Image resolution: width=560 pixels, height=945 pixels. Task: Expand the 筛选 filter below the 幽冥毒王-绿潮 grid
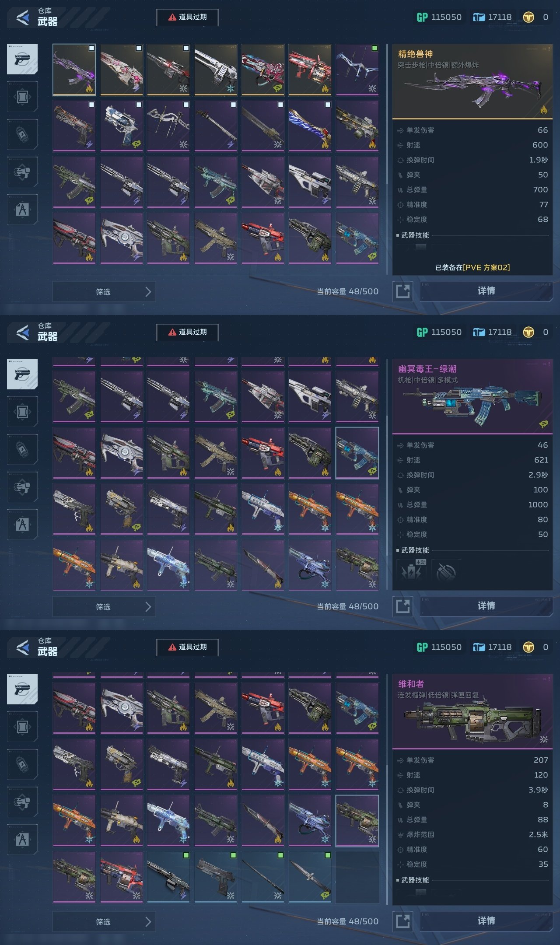click(x=104, y=607)
